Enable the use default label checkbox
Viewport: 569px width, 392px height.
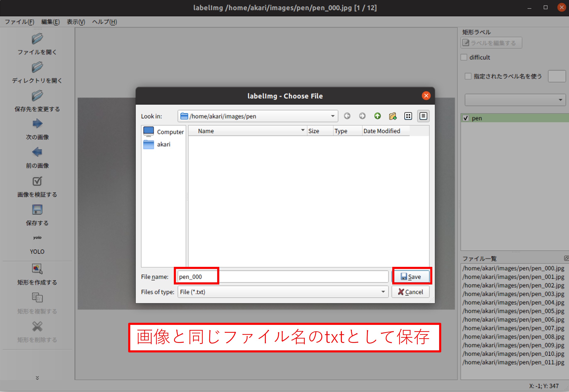click(x=468, y=76)
